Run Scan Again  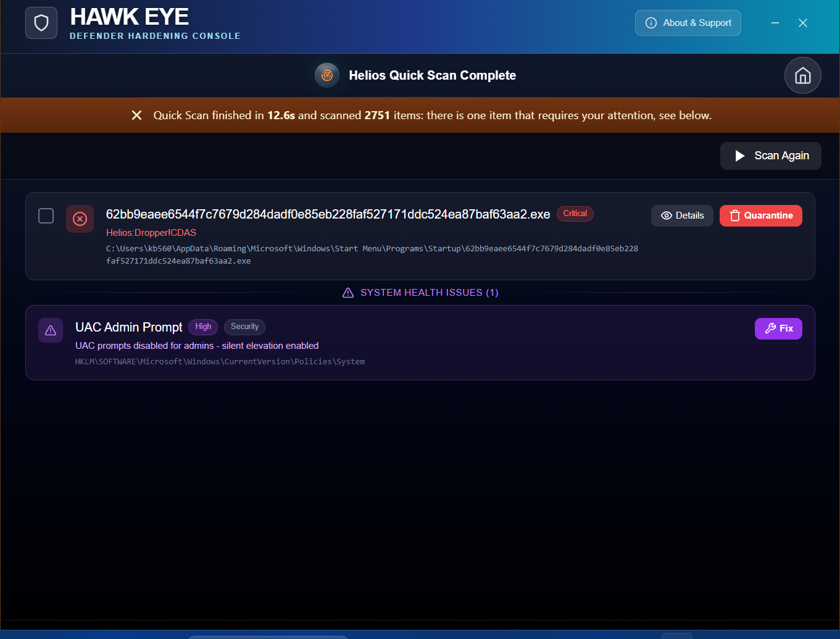tap(770, 156)
